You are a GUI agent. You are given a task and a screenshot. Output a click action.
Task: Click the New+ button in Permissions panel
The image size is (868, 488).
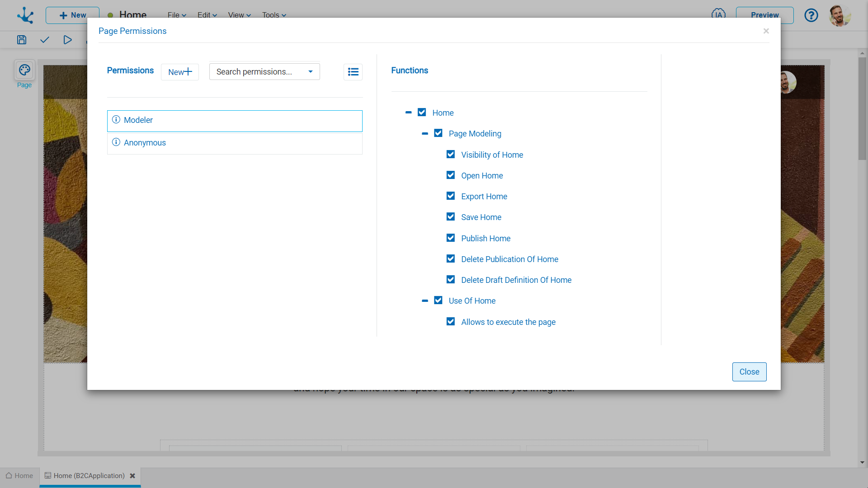(180, 71)
